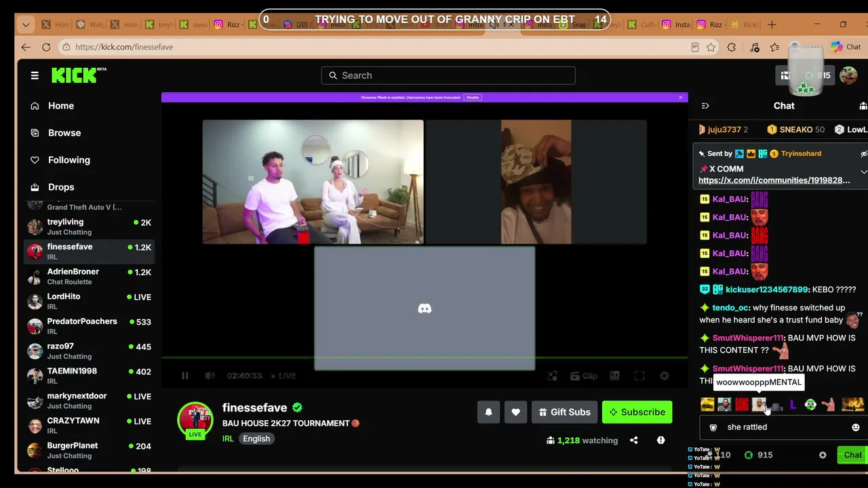Open BurgerPlanet channel in sidebar
868x488 pixels.
(x=90, y=450)
